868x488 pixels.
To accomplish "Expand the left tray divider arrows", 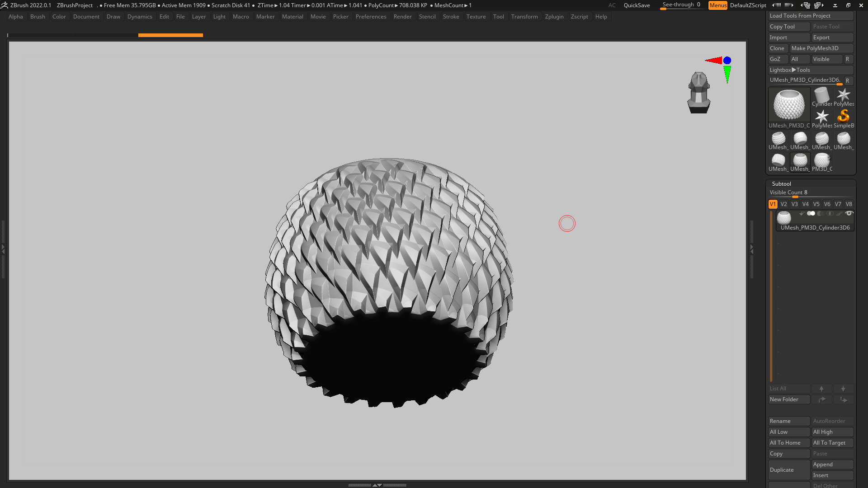I will [3, 249].
